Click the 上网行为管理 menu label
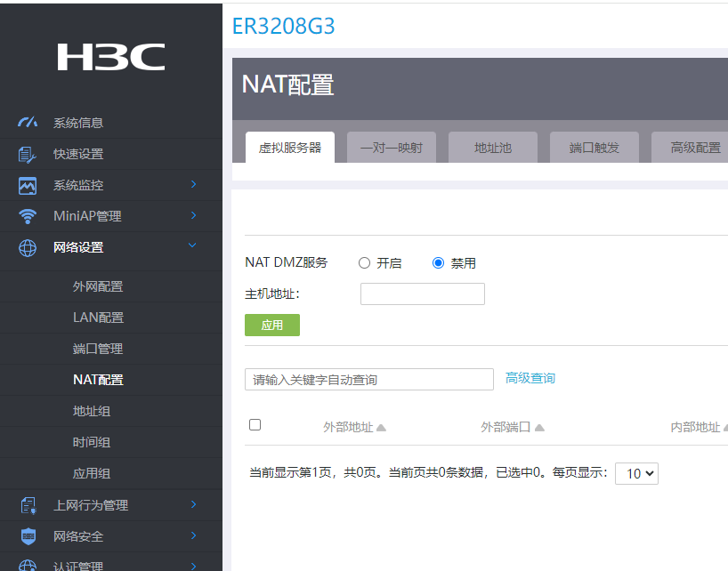Screen dimensions: 728x571 91,505
